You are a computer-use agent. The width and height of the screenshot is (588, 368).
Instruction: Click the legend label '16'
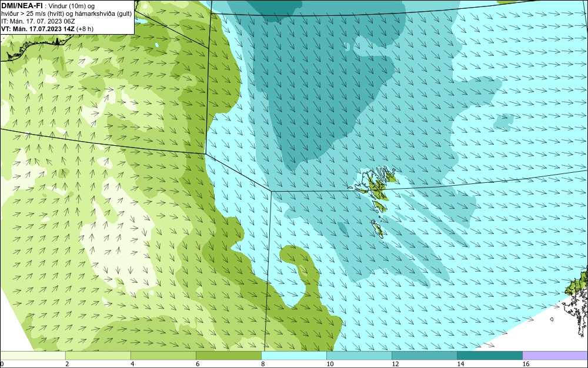[526, 364]
